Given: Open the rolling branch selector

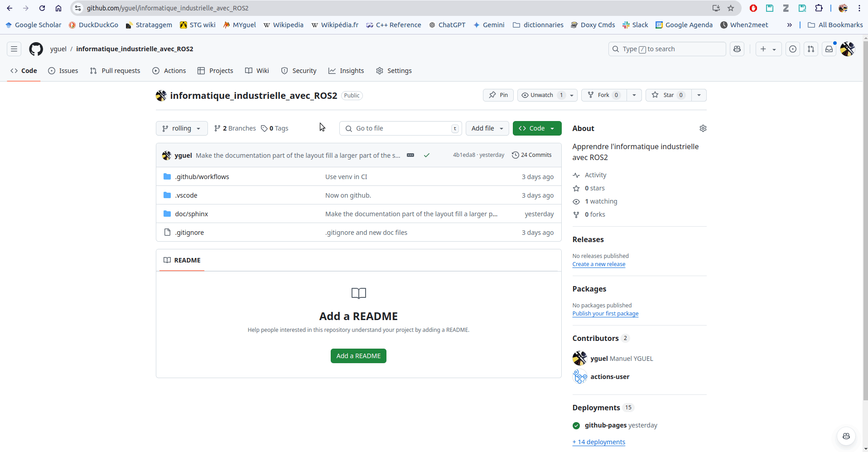Looking at the screenshot, I should click(181, 128).
